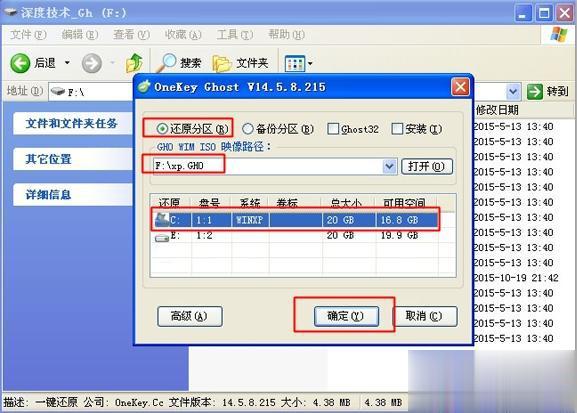
Task: Click the Search magnifier toolbar icon
Action: [166, 63]
